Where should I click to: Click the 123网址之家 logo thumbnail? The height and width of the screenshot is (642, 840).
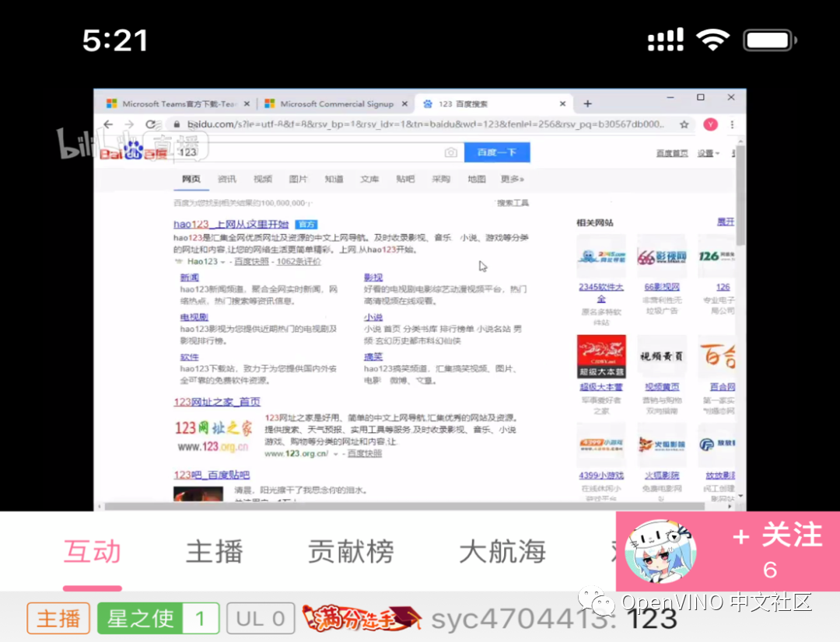point(213,436)
